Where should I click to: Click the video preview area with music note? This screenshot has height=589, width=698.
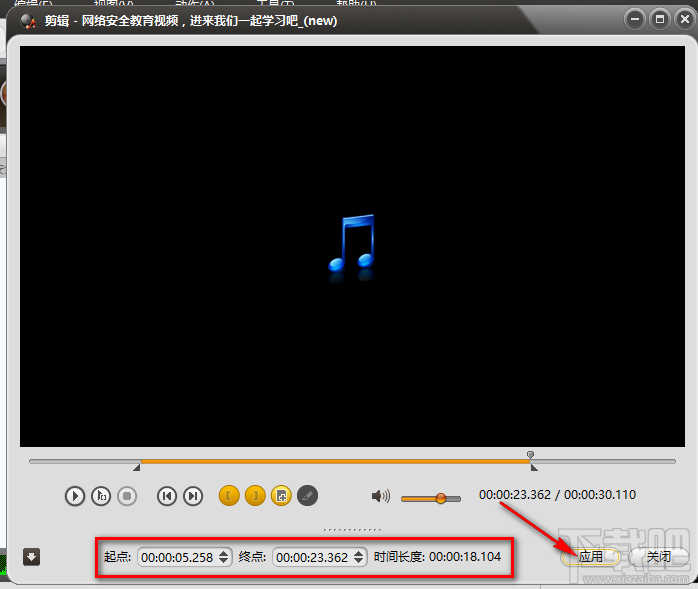point(352,246)
